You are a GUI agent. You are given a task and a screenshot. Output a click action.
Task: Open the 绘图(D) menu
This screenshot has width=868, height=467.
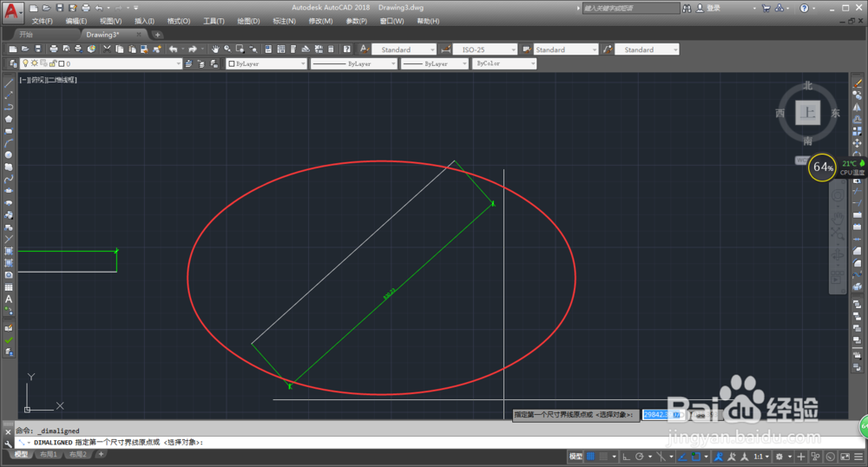point(248,21)
